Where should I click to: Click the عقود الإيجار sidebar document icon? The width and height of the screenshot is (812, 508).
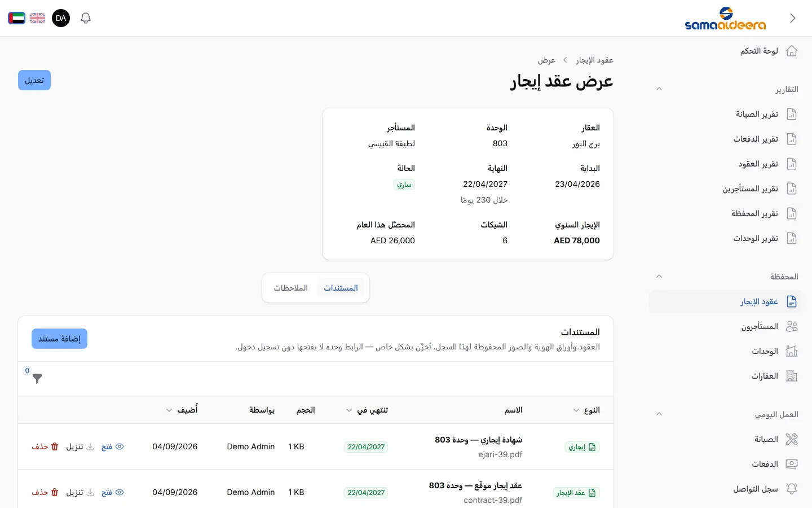[792, 301]
